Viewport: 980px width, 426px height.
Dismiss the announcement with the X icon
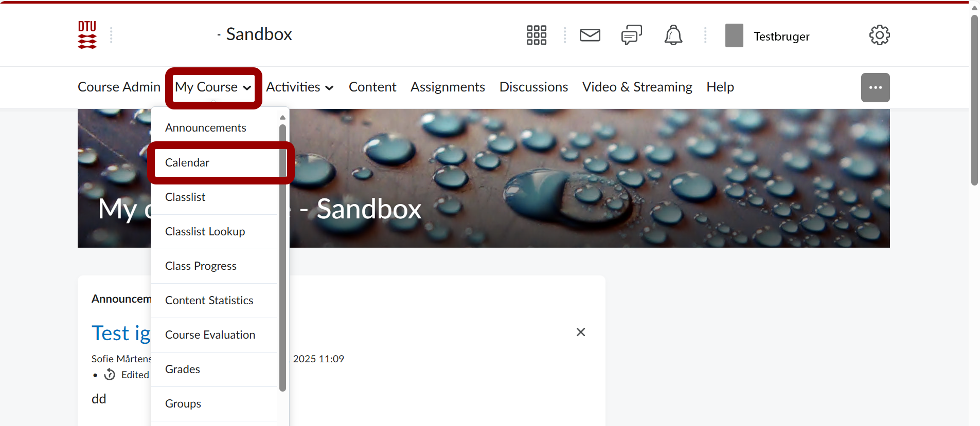click(x=581, y=332)
